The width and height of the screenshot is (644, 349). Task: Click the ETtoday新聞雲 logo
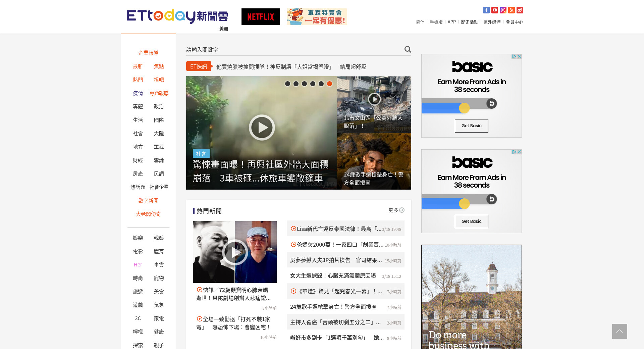point(177,16)
